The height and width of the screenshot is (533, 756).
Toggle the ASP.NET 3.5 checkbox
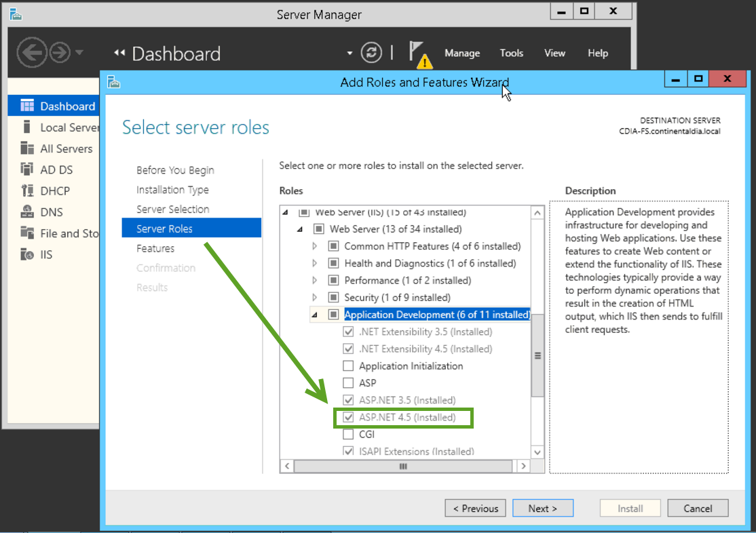tap(348, 400)
